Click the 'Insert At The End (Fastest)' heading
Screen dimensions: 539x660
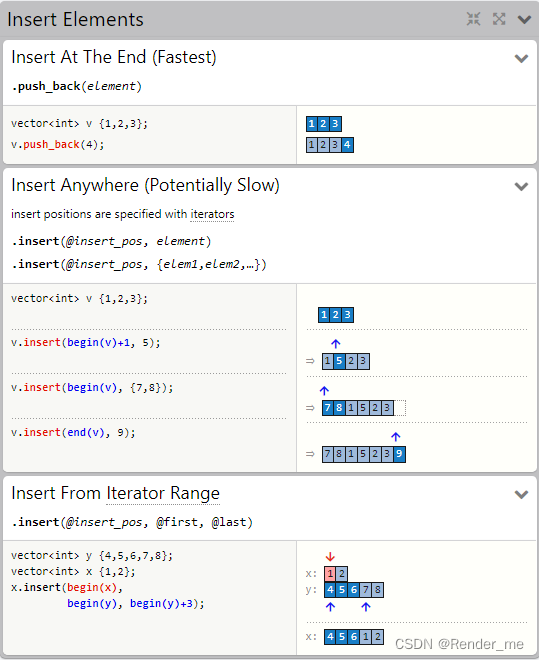[114, 57]
